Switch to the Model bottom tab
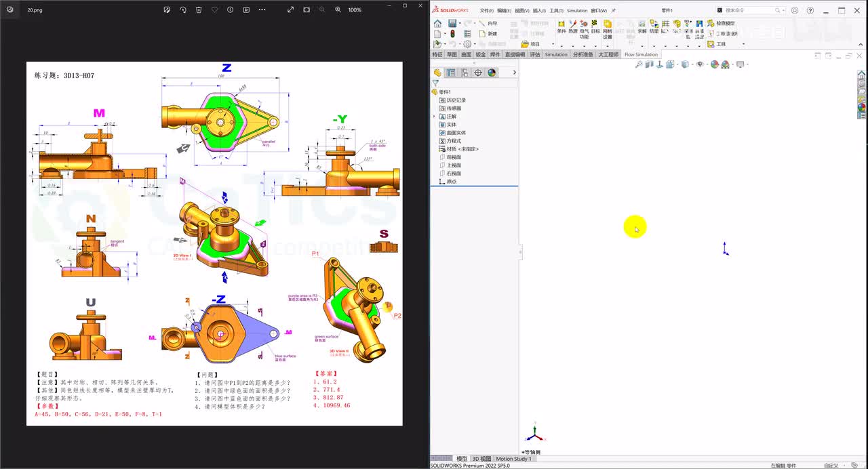Screen dimensions: 868x469 click(462, 459)
